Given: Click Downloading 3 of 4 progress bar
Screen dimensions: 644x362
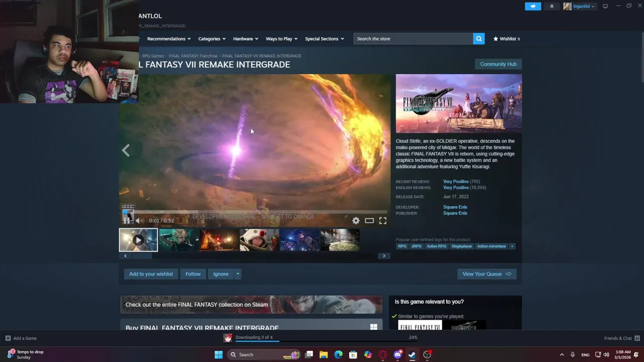Looking at the screenshot, I should [327, 341].
